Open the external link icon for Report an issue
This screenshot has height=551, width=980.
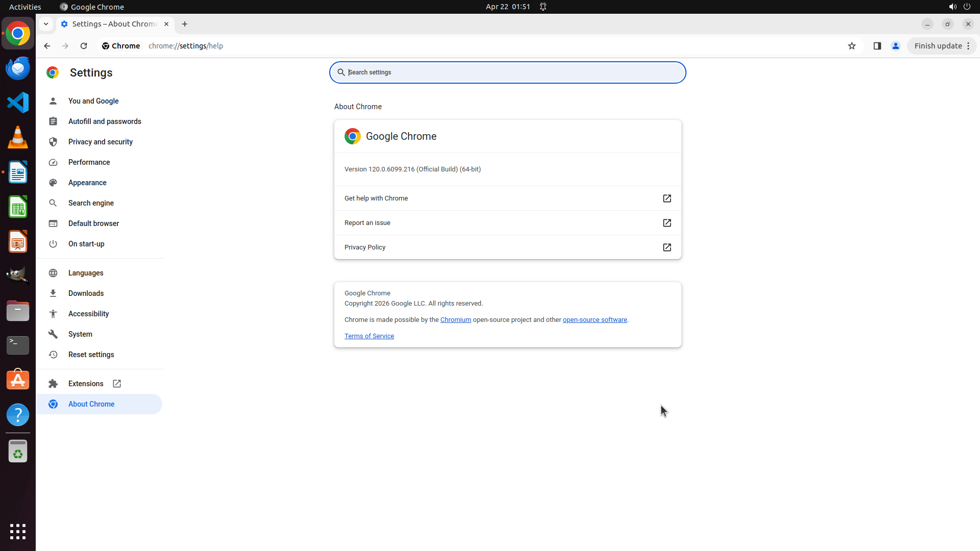click(x=667, y=223)
